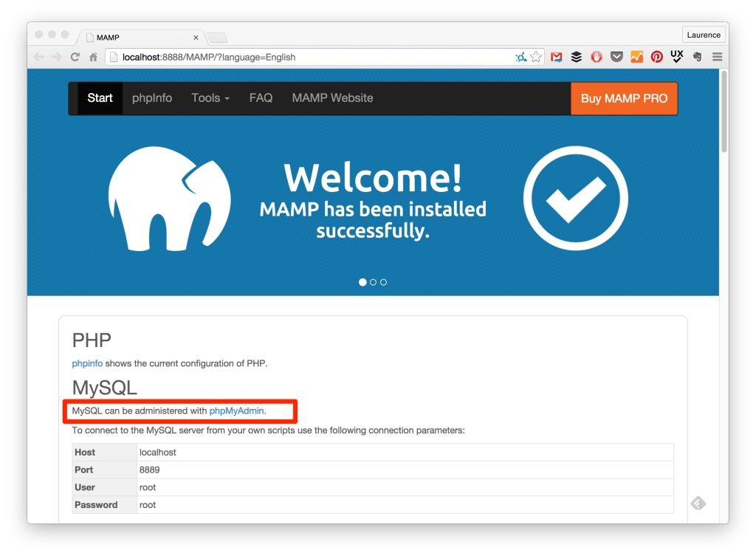Reload the page with refresh icon
756x556 pixels.
[75, 57]
